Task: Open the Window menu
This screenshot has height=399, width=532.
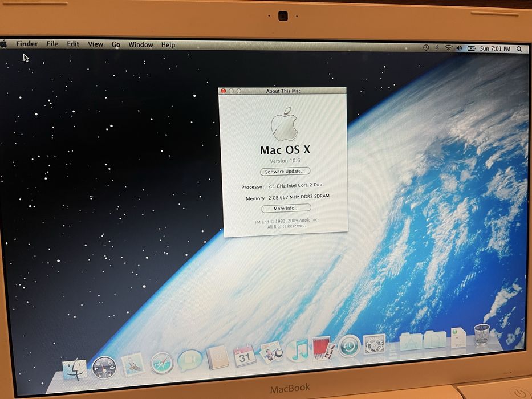Action: (x=140, y=44)
